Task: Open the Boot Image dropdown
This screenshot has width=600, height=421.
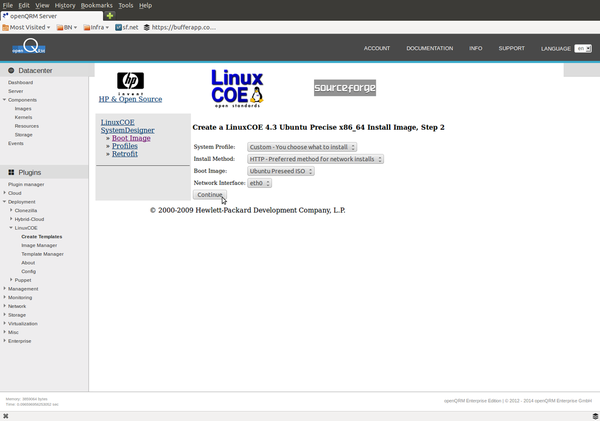Action: [281, 171]
